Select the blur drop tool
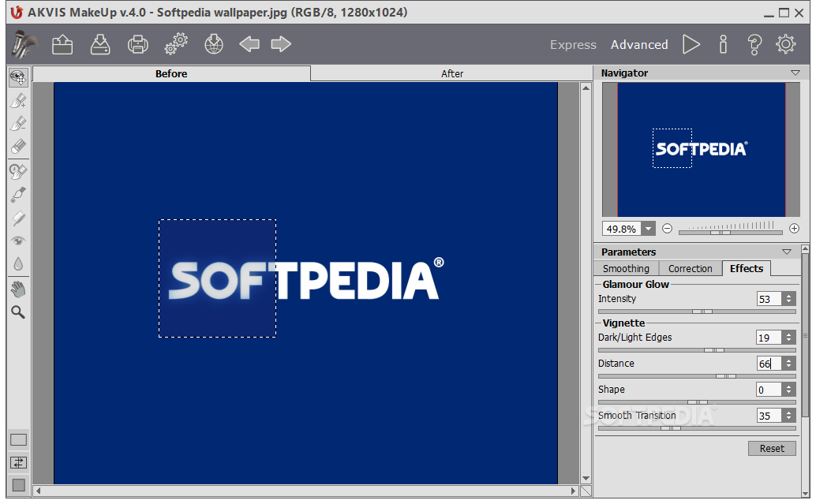The width and height of the screenshot is (816, 504). click(18, 264)
